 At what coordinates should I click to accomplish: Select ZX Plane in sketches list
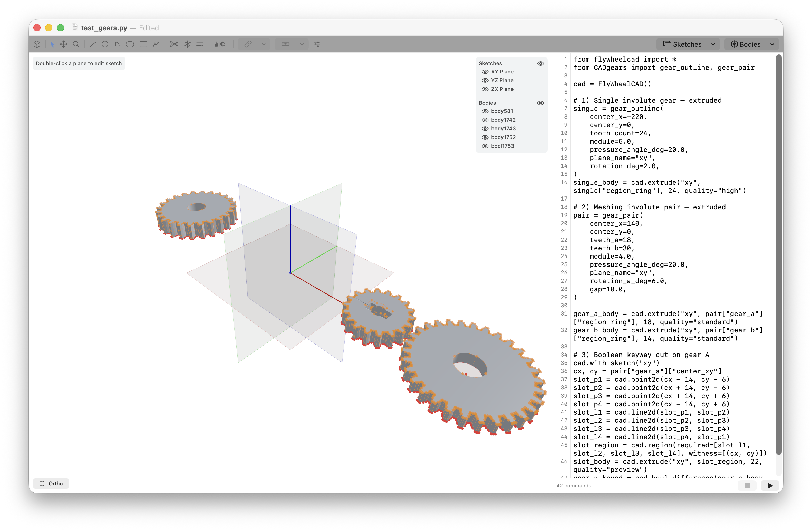502,89
